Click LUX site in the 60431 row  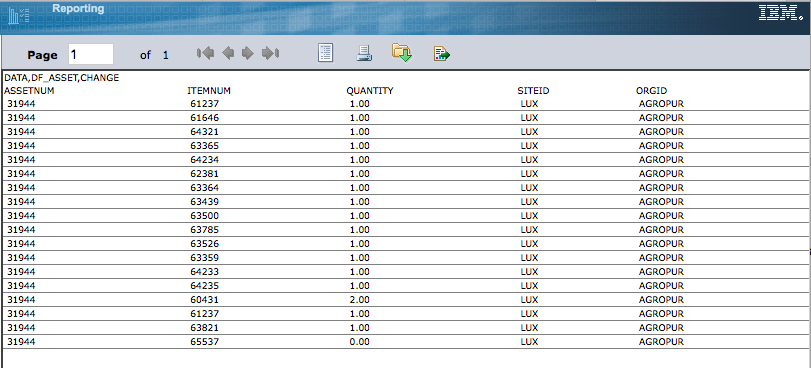click(529, 299)
